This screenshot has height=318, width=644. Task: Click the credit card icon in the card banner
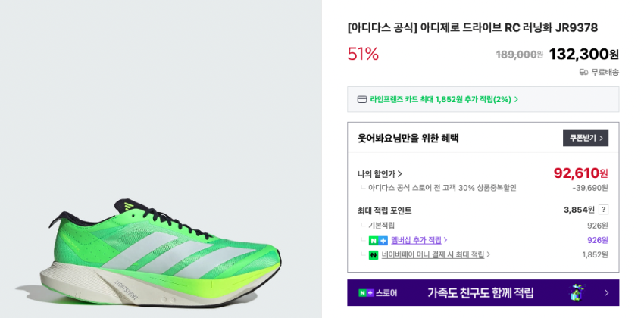click(362, 99)
